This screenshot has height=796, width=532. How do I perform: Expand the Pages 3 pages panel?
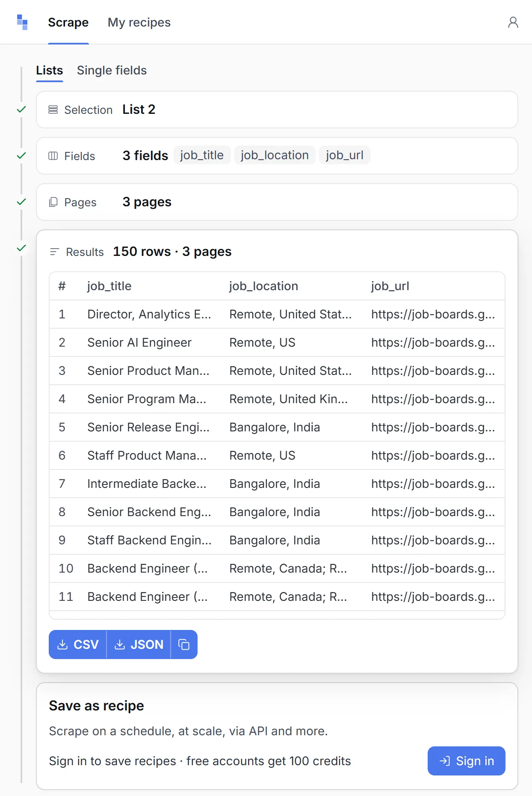(x=277, y=202)
